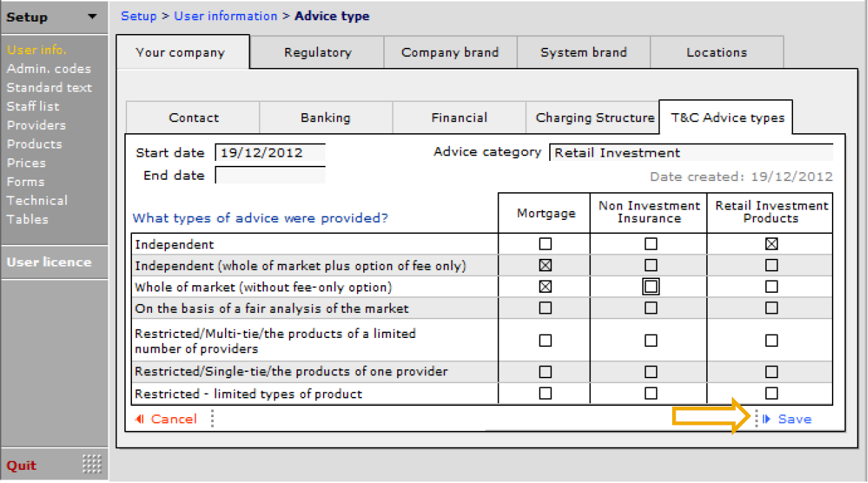Switch to the Regulatory tab
Viewport: 868px width, 483px height.
(317, 53)
